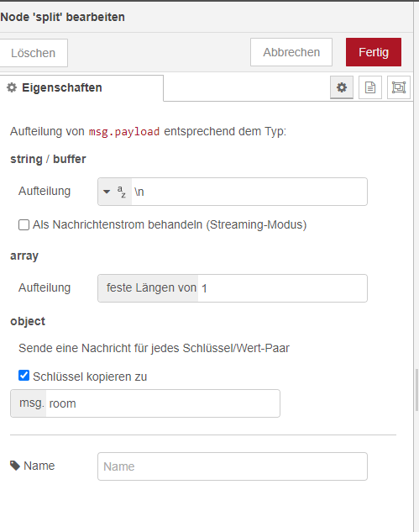
Task: Click the array length value field
Action: (282, 288)
